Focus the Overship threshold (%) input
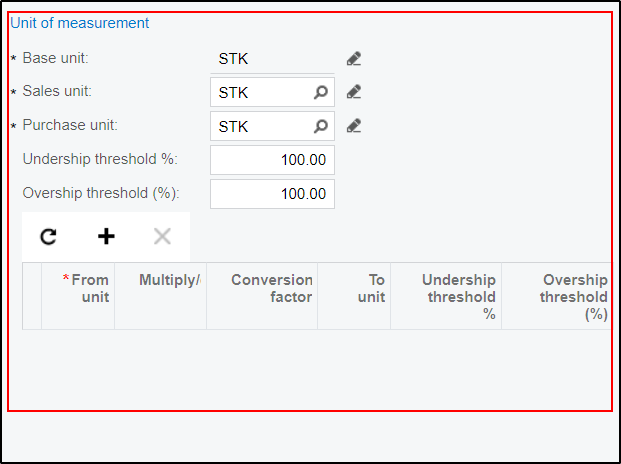The image size is (621, 464). 272,194
